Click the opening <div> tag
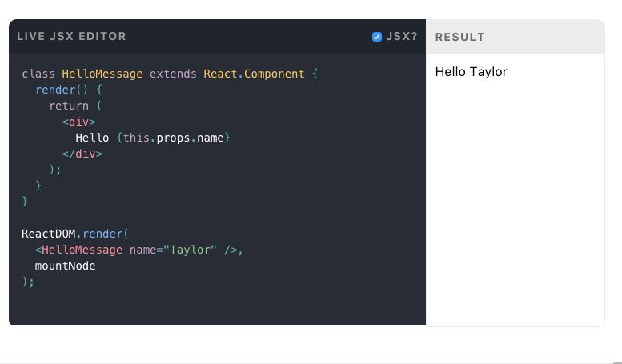This screenshot has height=364, width=622. (78, 122)
